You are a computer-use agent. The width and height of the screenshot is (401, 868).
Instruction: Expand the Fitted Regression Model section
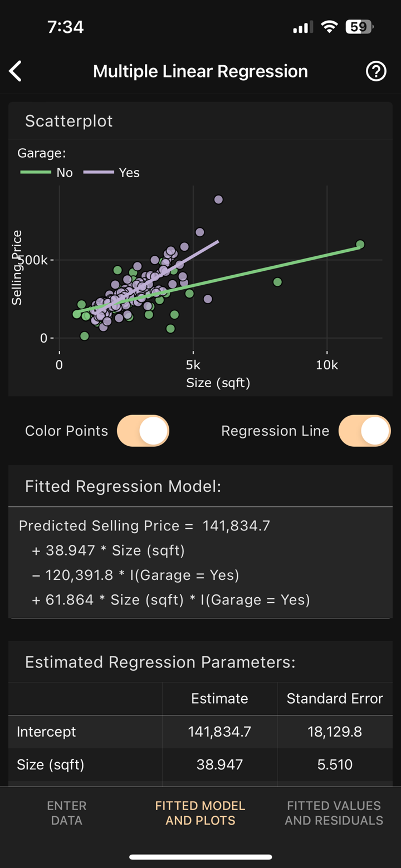pos(122,486)
